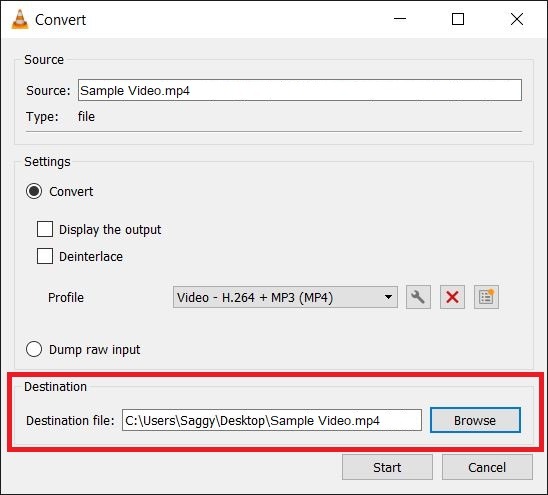Click the 'Profile' label
The image size is (548, 495).
click(66, 297)
